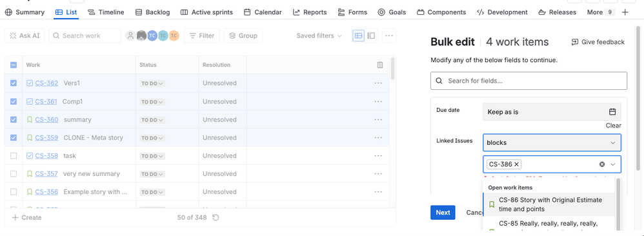644x236 pixels.
Task: Go to Active sprints tab
Action: [x=206, y=12]
